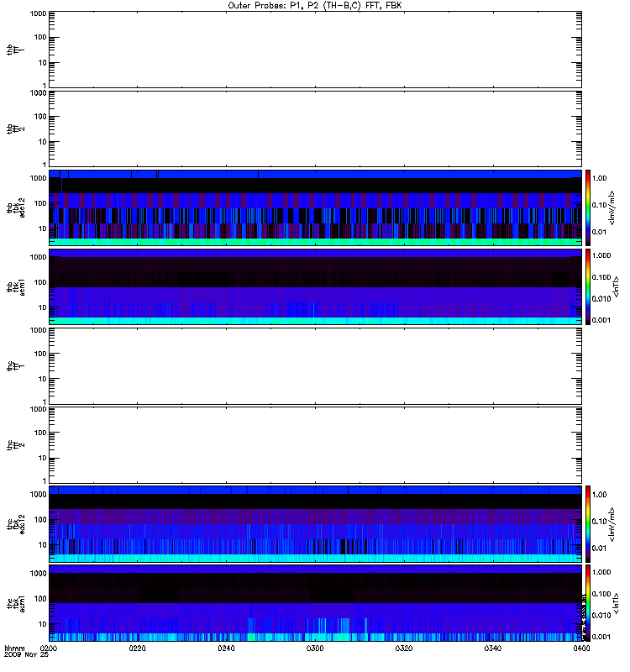Click the thb fbk edc12 spectrogram plot area
This screenshot has width=630, height=672.
point(315,207)
